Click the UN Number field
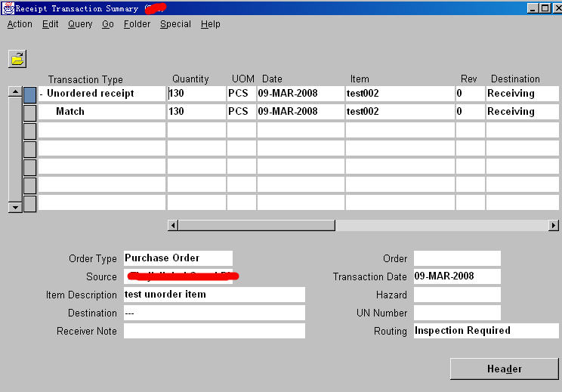 coord(457,313)
